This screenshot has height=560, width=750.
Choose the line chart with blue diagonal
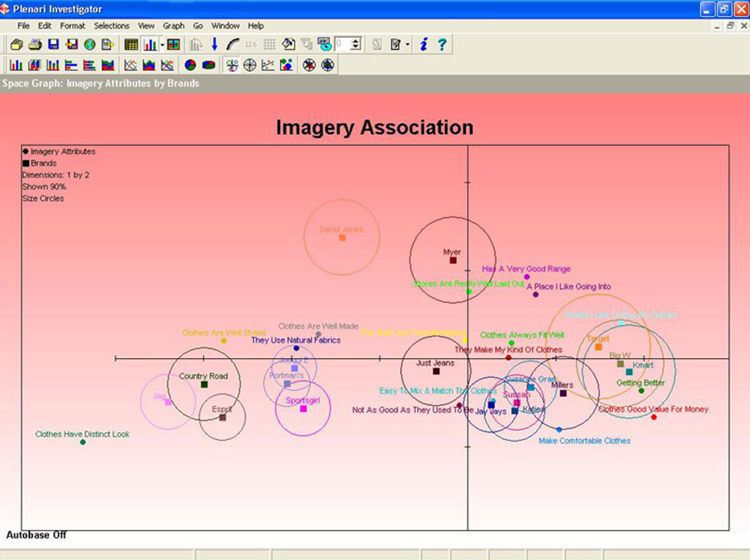coord(167,65)
